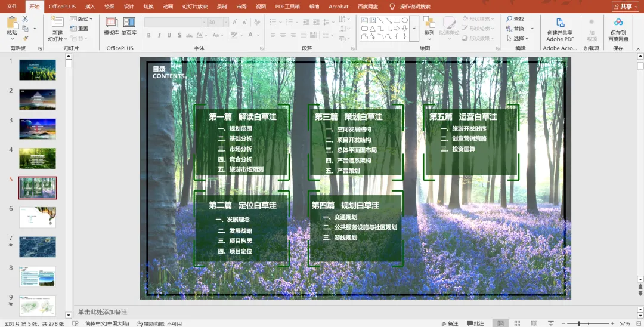Image resolution: width=644 pixels, height=327 pixels.
Task: Switch to the 动画 Animations tab
Action: point(168,7)
